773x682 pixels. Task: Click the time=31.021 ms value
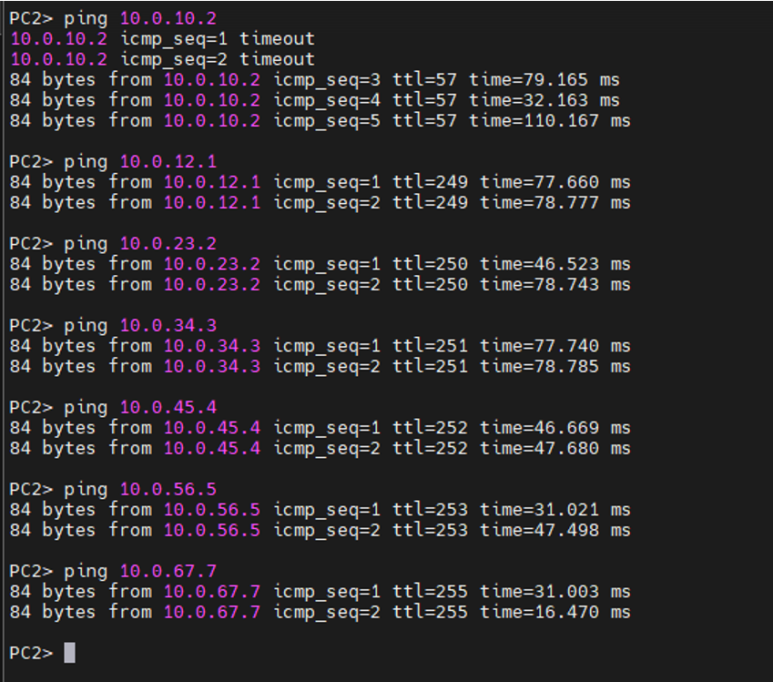click(x=555, y=509)
